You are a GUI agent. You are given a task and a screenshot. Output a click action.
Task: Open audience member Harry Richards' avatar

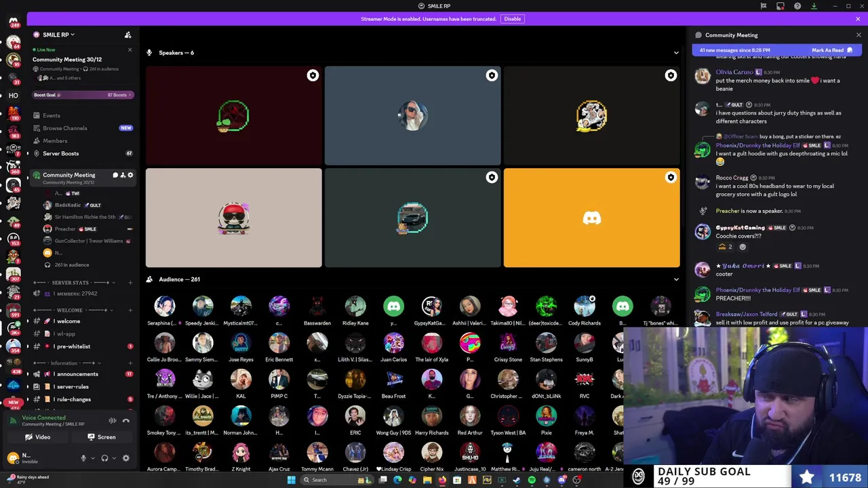click(x=432, y=415)
